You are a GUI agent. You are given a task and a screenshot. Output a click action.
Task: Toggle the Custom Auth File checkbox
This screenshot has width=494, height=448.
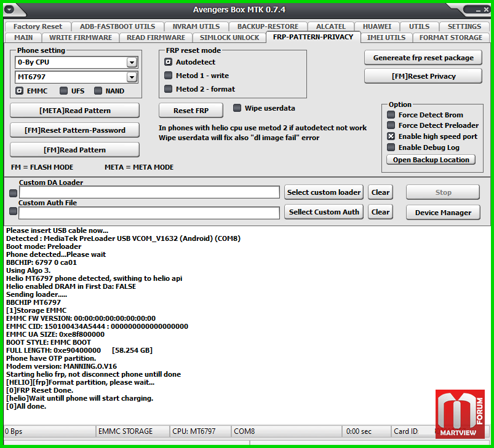point(13,211)
